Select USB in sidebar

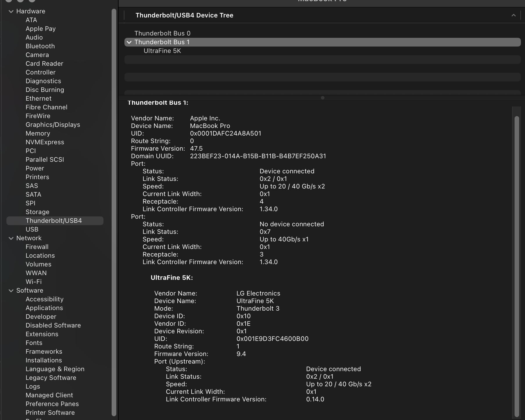tap(32, 229)
